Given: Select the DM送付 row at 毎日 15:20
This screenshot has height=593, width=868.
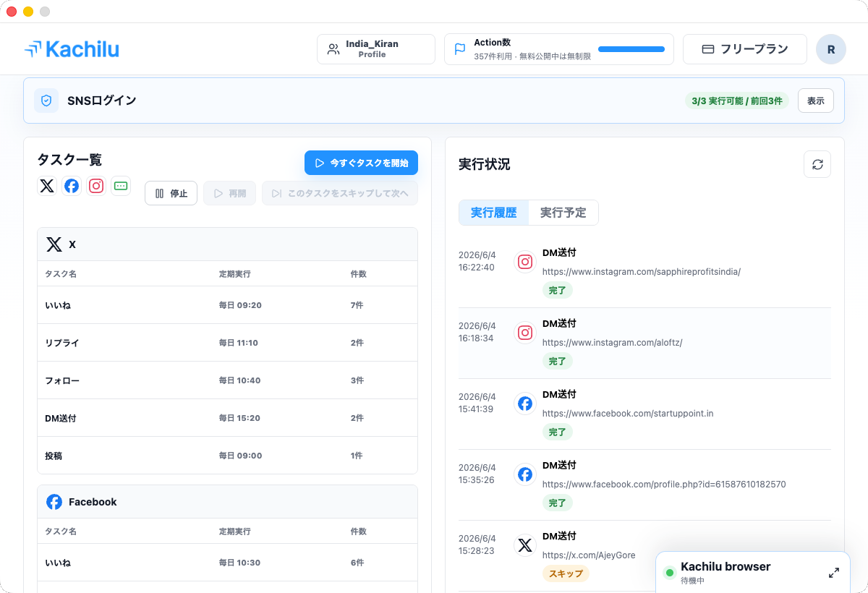Looking at the screenshot, I should [227, 418].
